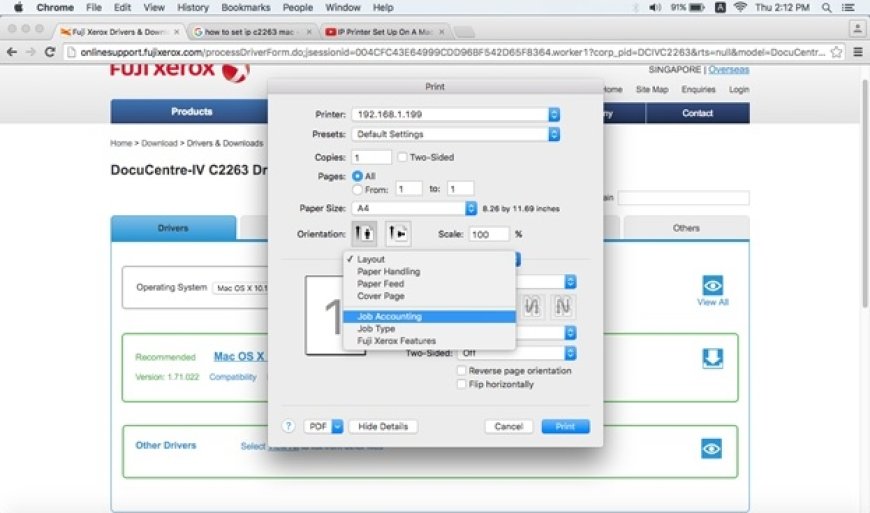The height and width of the screenshot is (513, 870).
Task: Open the Apple menu
Action: pos(18,7)
